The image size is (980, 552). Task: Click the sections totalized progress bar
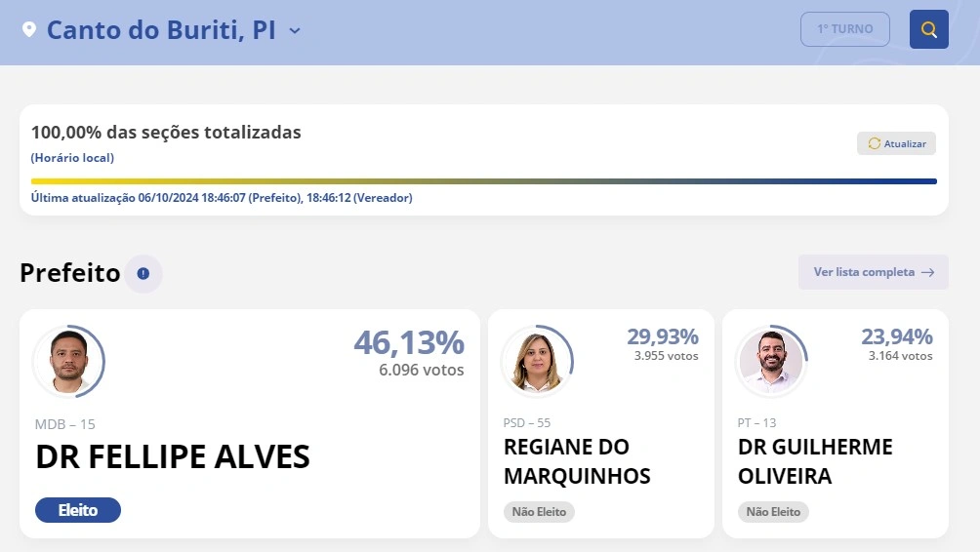pos(484,181)
